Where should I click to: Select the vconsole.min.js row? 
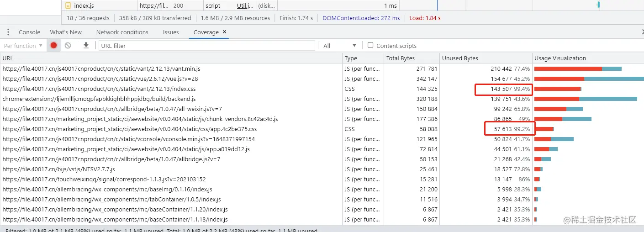click(x=322, y=139)
